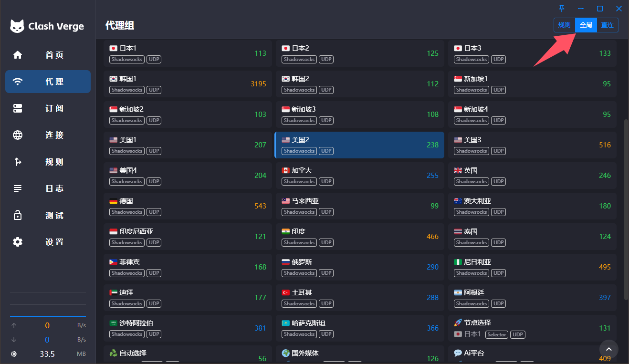Open settings gear icon
The width and height of the screenshot is (629, 364).
[x=18, y=242]
